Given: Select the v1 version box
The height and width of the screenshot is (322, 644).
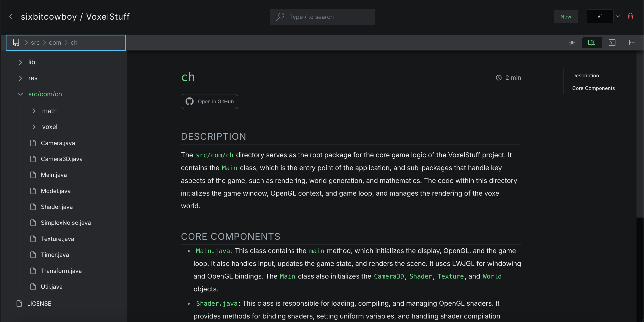Looking at the screenshot, I should [600, 17].
